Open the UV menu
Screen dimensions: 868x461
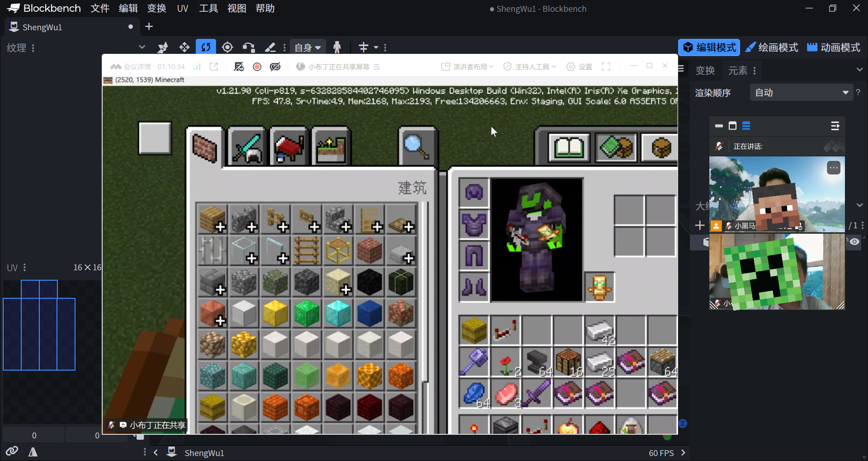pos(183,9)
